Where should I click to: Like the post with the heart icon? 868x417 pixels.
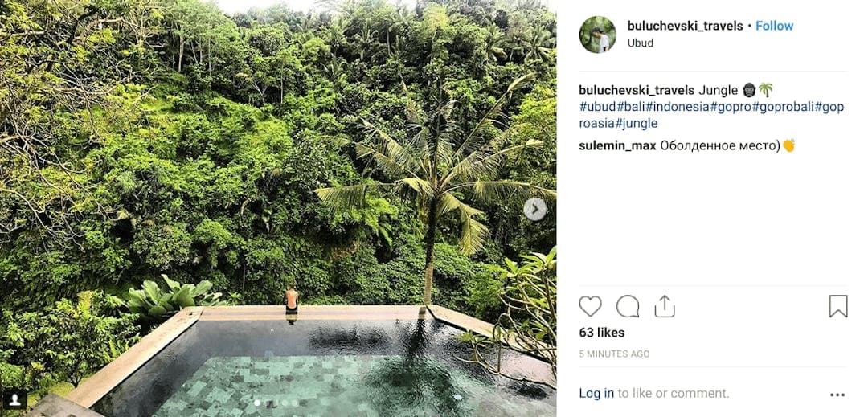click(x=590, y=306)
